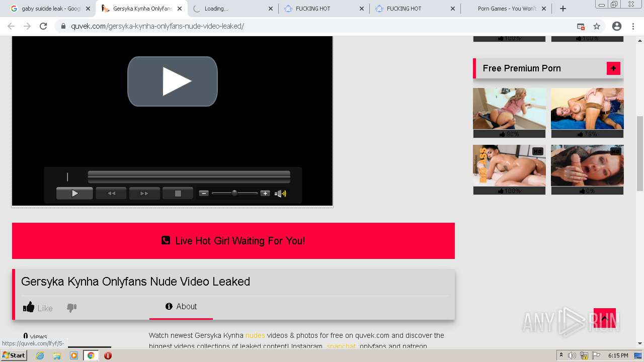
Task: Click the scrollbar down arrow
Action: click(x=639, y=344)
